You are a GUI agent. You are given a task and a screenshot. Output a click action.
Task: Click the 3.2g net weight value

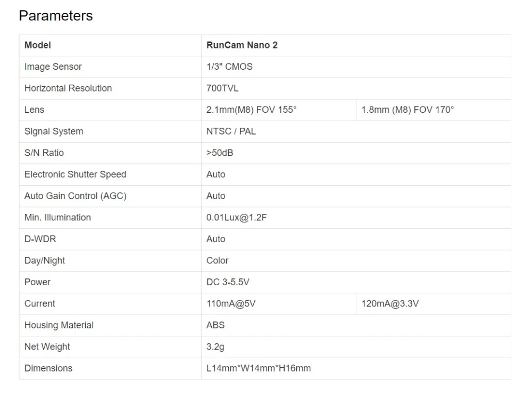click(x=215, y=347)
